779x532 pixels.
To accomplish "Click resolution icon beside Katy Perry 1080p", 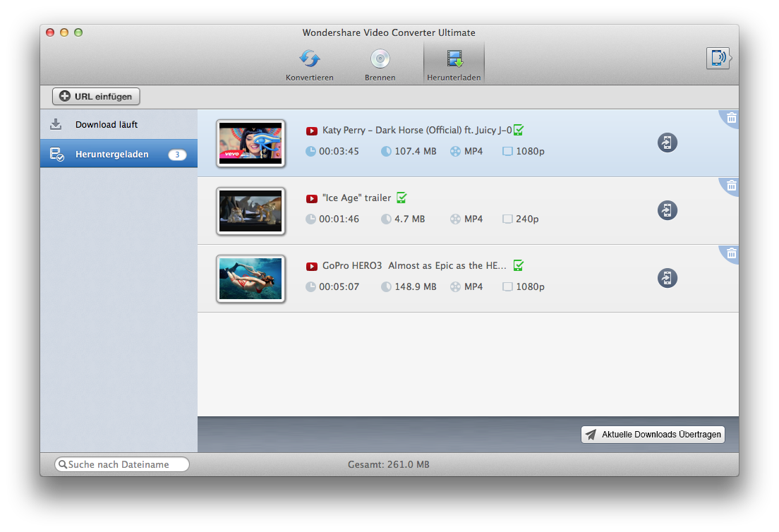I will pos(507,152).
